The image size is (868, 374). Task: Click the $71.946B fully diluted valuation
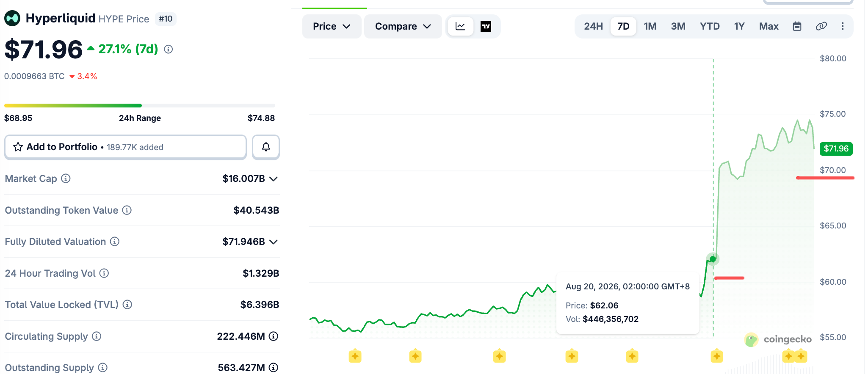243,242
